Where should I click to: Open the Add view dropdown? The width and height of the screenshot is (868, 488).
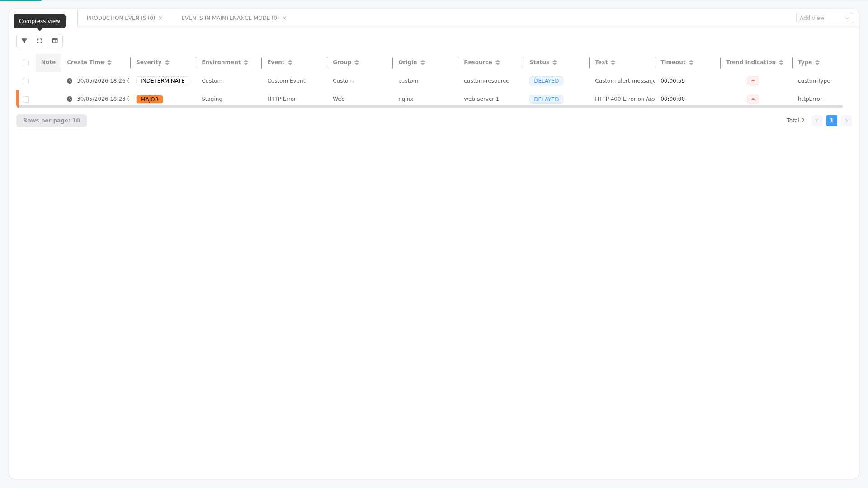pos(825,18)
